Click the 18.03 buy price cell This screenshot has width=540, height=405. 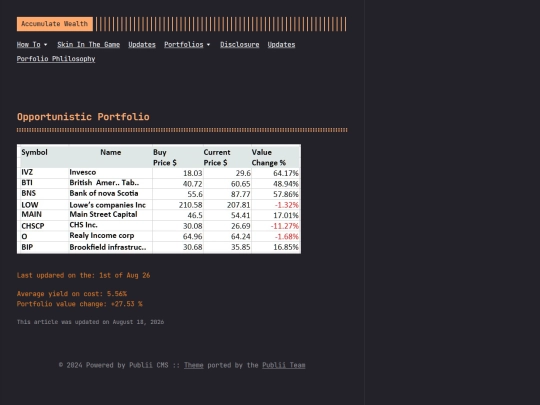point(193,173)
